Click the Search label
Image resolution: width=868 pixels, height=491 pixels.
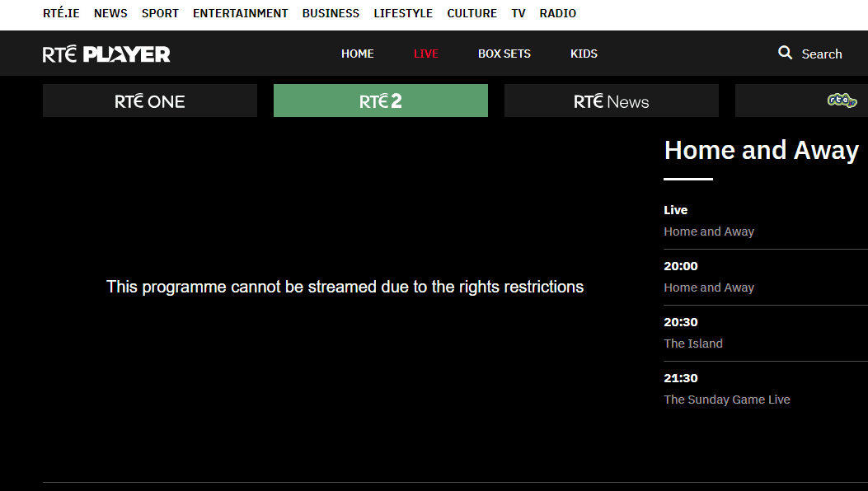(x=822, y=54)
